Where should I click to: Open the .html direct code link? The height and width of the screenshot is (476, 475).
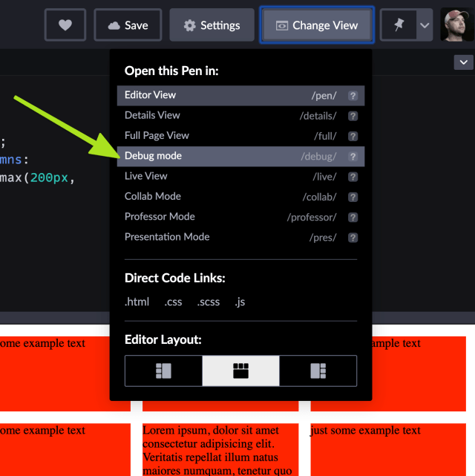(x=137, y=302)
